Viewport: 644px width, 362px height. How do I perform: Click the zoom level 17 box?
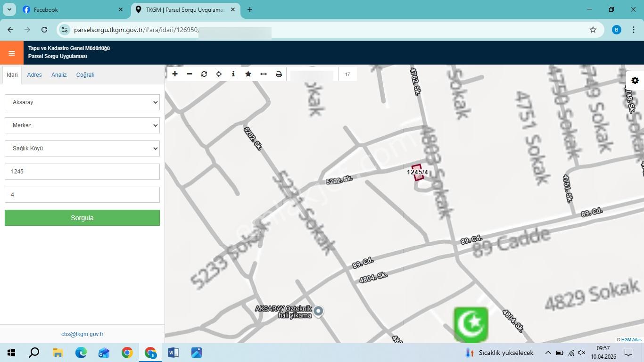(x=347, y=74)
